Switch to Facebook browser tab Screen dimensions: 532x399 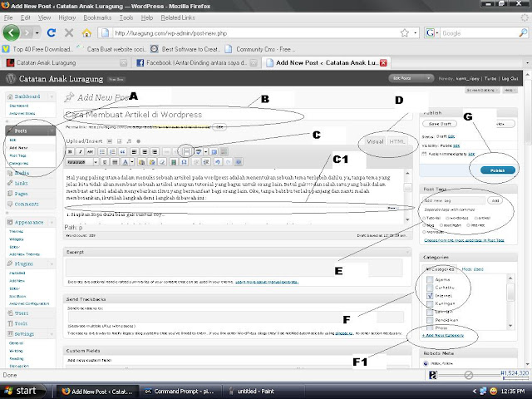(196, 63)
